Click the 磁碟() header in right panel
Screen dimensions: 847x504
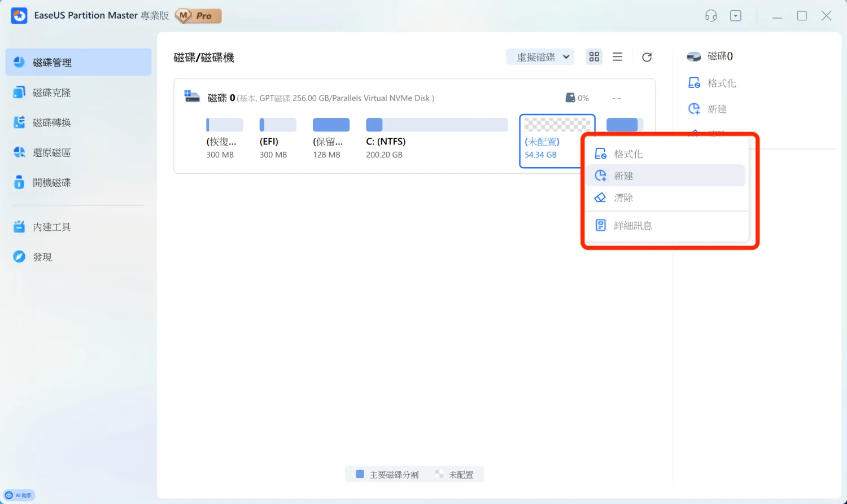710,56
